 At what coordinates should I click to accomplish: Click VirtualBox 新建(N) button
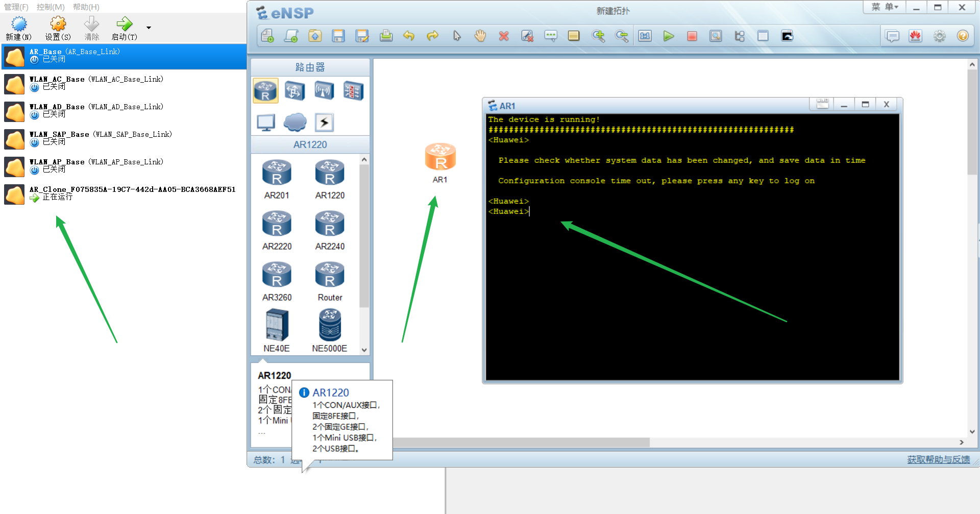[x=18, y=28]
